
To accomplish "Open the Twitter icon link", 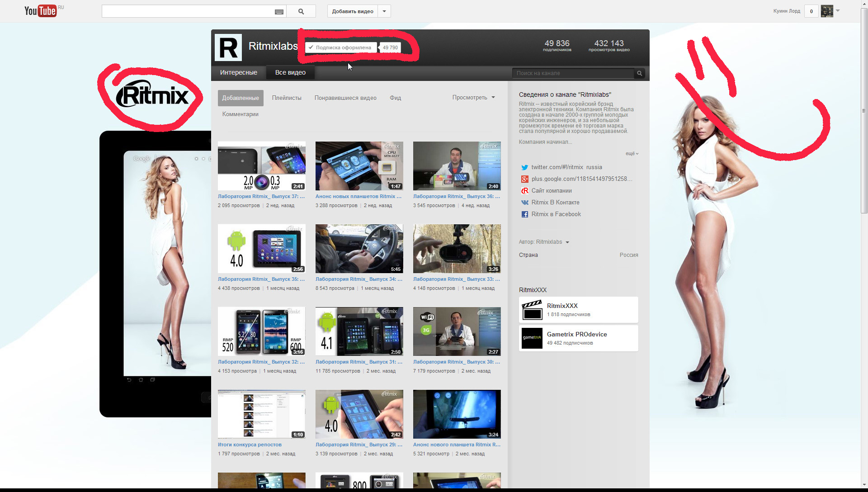I will pyautogui.click(x=524, y=167).
